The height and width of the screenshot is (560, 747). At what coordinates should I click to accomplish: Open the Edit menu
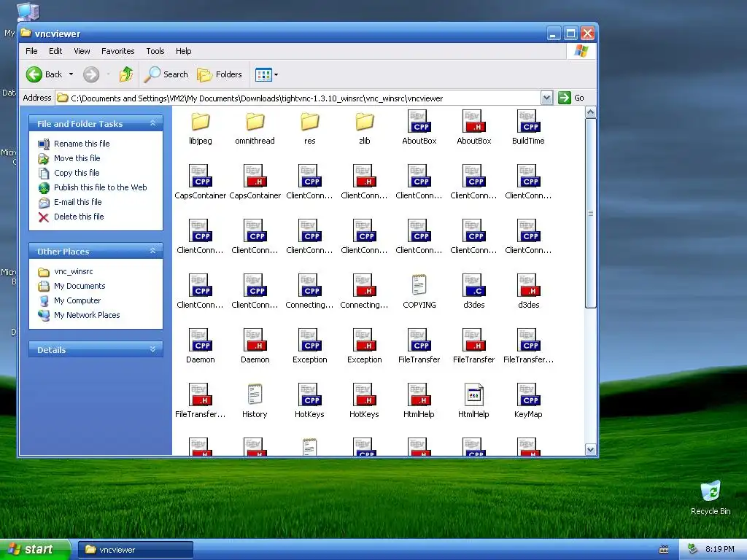pos(55,51)
